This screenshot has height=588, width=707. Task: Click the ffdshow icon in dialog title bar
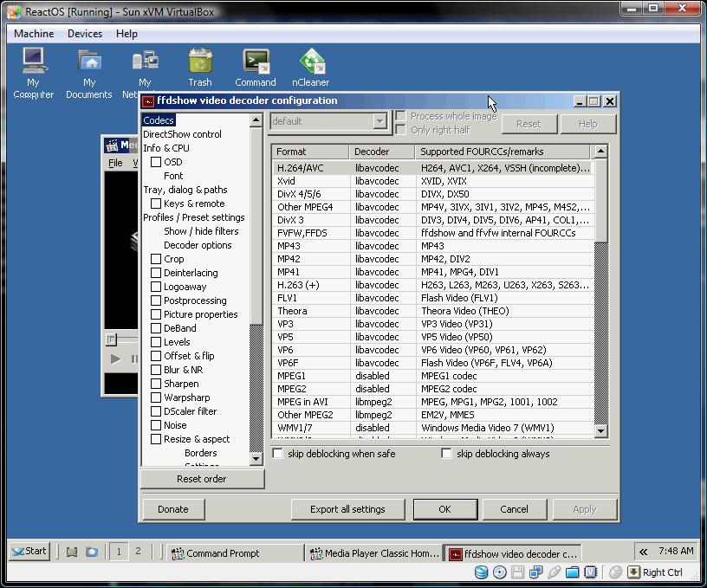tap(148, 101)
